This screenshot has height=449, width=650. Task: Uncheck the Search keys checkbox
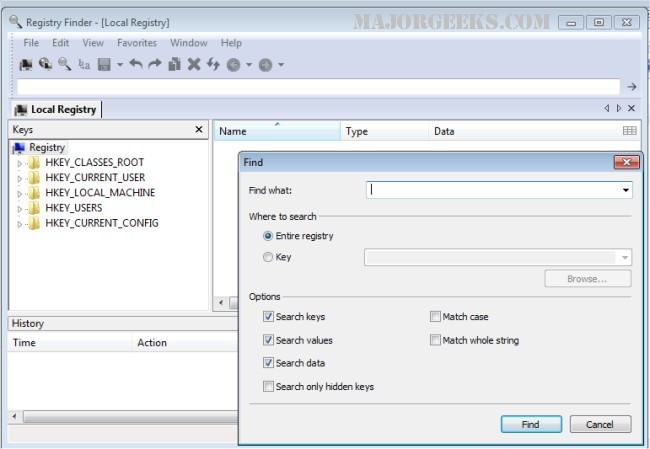268,317
